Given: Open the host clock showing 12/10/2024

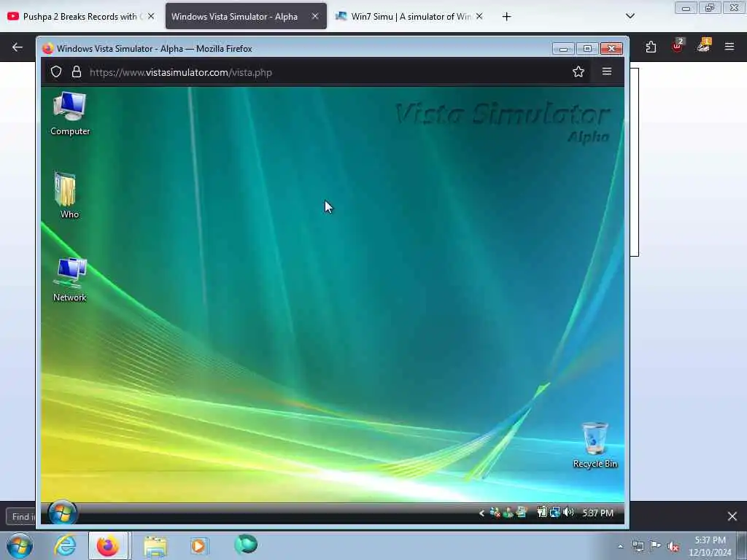Looking at the screenshot, I should click(x=710, y=546).
